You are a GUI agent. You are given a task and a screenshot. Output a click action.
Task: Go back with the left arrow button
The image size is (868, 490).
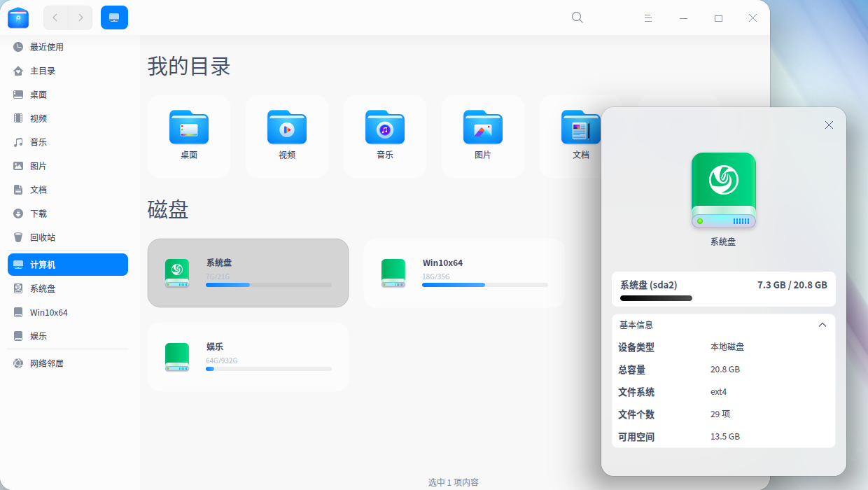pos(55,17)
